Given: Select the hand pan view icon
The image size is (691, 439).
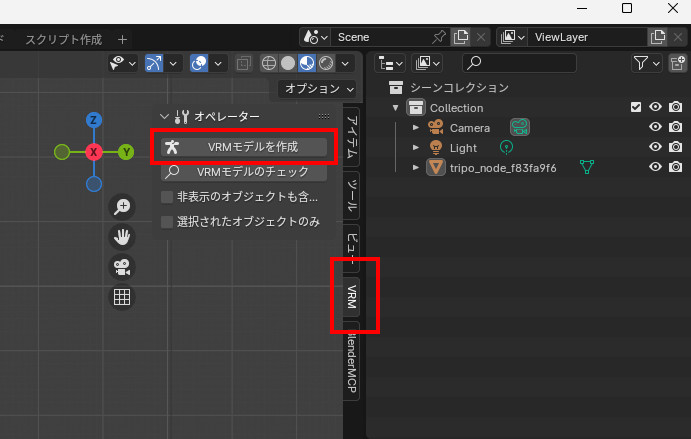Looking at the screenshot, I should [x=122, y=237].
